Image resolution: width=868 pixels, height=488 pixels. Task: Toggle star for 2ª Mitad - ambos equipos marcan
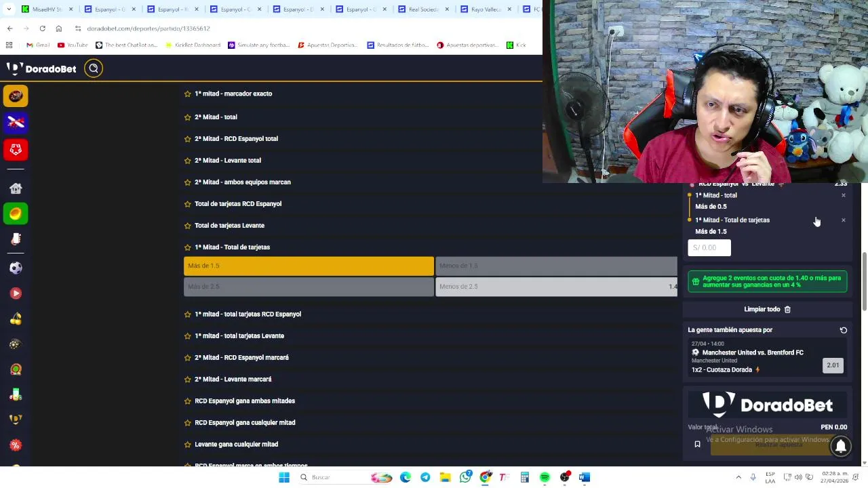188,182
